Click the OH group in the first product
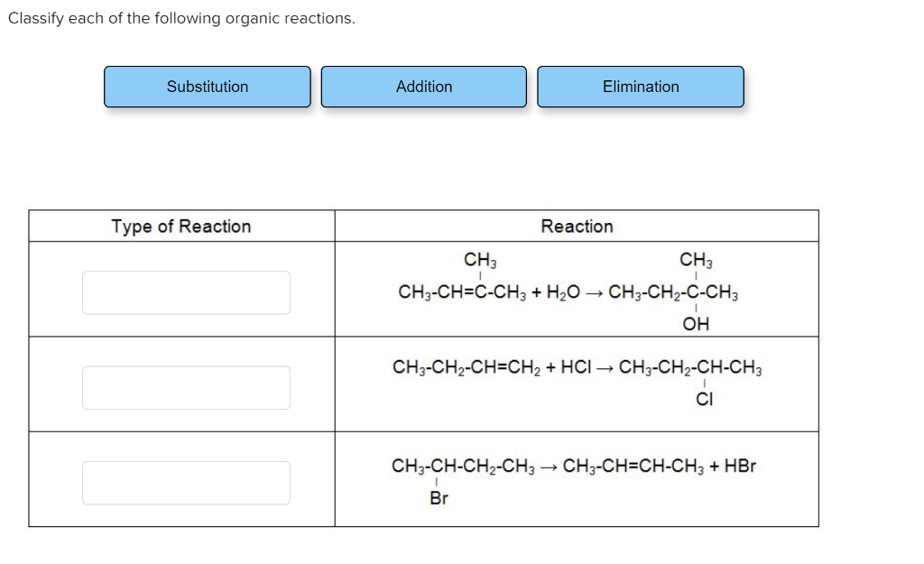The width and height of the screenshot is (924, 564). 696,324
